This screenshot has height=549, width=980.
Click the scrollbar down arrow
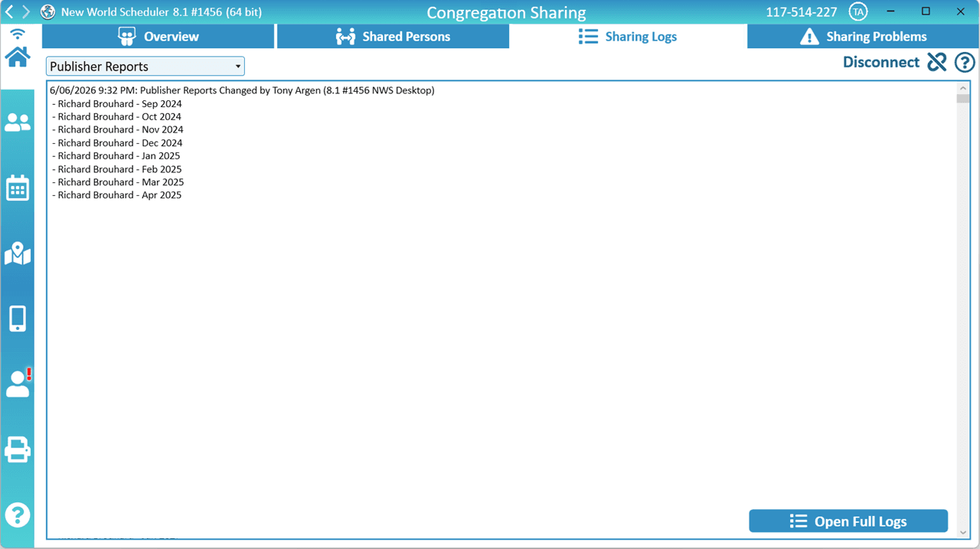963,532
